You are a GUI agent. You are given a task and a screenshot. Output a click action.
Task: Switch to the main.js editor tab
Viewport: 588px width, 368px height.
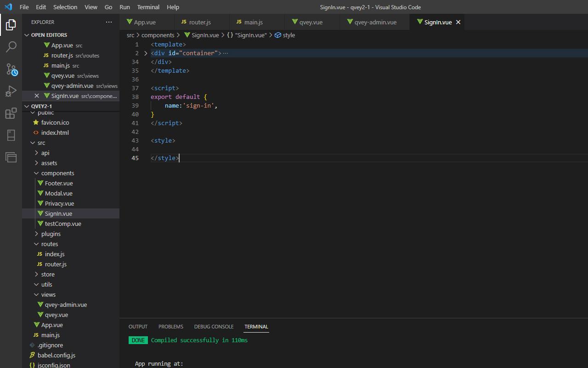click(x=257, y=22)
